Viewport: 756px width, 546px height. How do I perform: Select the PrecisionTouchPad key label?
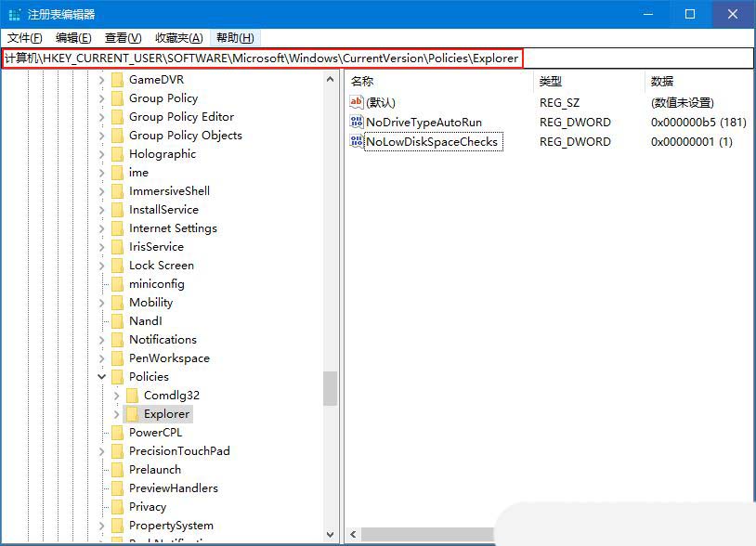179,451
